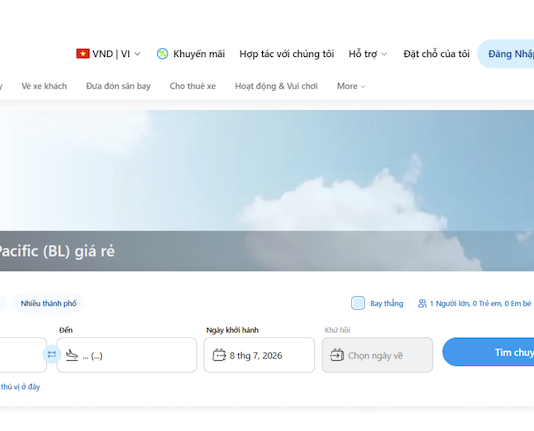Open the VND | VI currency language dropdown

108,54
